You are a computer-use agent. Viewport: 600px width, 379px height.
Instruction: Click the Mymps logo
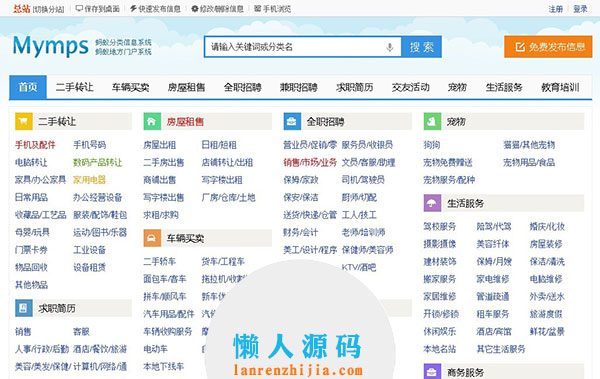coord(51,46)
